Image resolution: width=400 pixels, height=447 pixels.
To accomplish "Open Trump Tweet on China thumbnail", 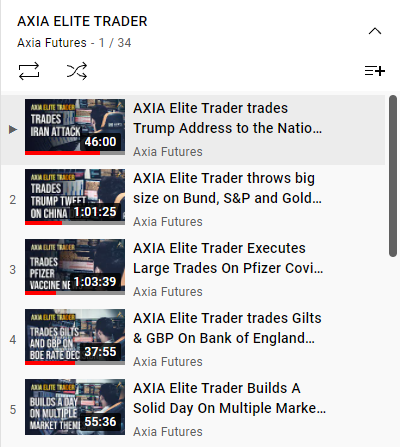I will click(75, 197).
